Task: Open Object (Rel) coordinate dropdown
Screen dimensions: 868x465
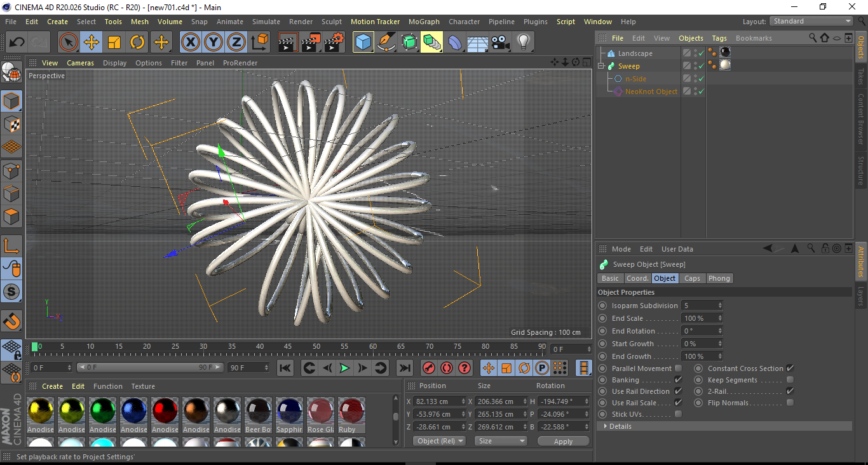Action: pos(439,441)
